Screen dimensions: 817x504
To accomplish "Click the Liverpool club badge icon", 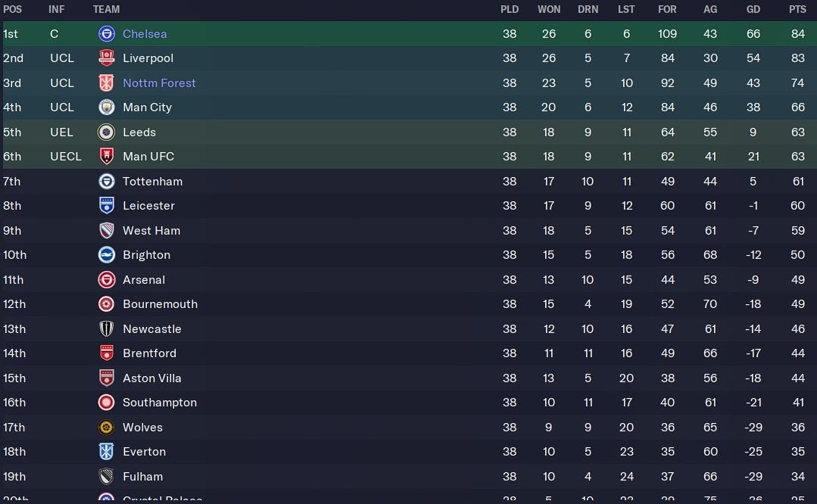I will pyautogui.click(x=107, y=58).
